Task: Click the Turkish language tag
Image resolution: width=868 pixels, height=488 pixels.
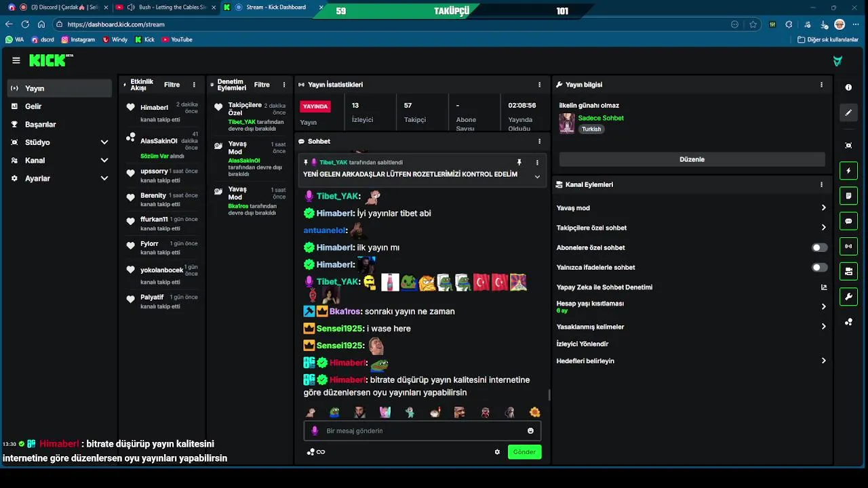Action: 591,129
